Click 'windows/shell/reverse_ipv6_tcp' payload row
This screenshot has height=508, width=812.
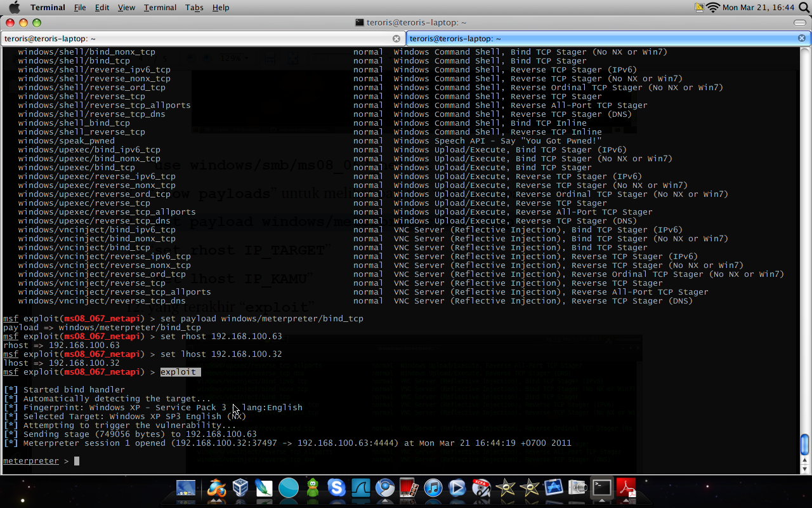[x=95, y=70]
